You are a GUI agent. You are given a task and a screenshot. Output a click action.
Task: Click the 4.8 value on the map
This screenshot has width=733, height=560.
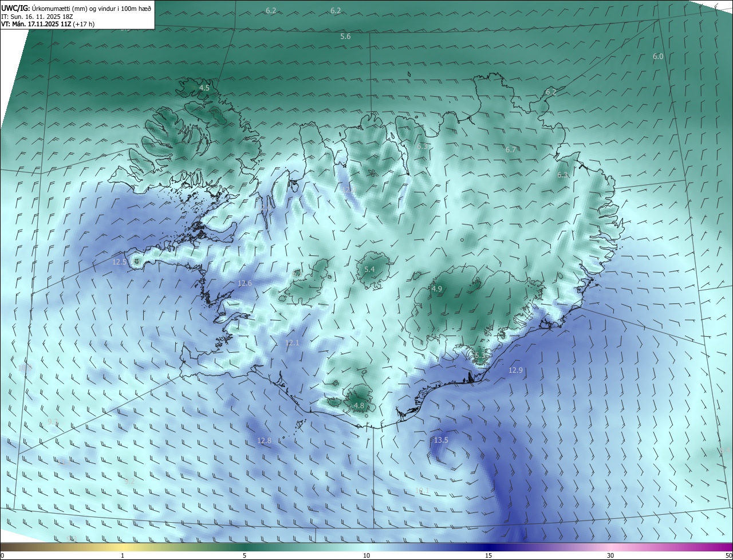pos(359,405)
